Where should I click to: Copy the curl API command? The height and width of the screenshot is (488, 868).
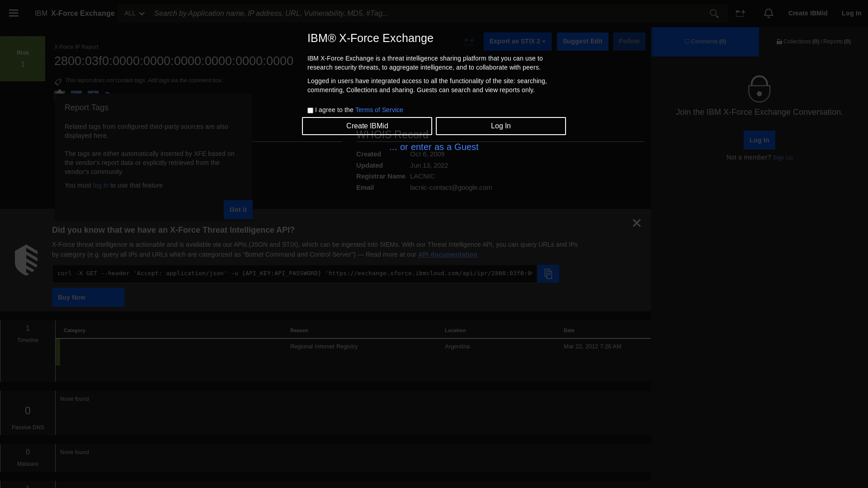pos(548,274)
